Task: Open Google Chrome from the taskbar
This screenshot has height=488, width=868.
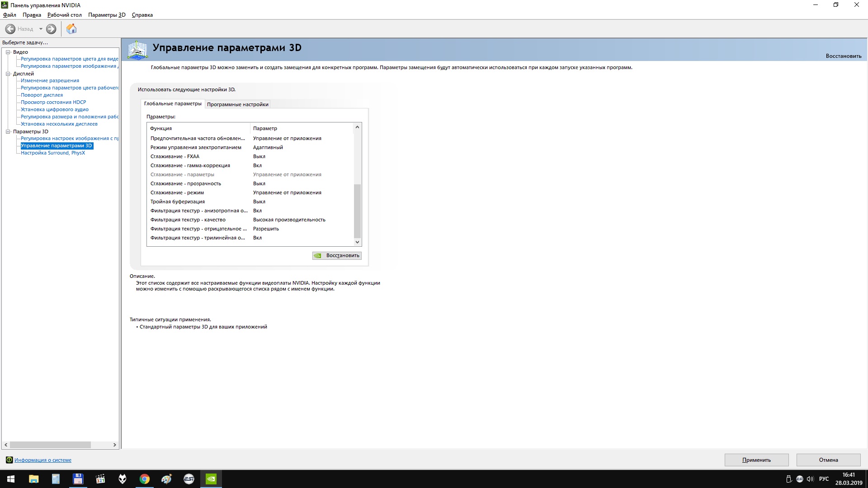Action: [145, 479]
